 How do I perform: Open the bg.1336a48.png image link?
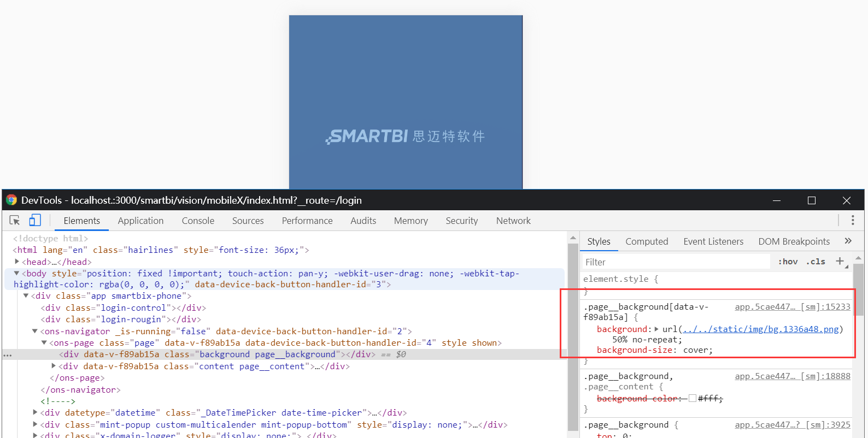pos(761,329)
